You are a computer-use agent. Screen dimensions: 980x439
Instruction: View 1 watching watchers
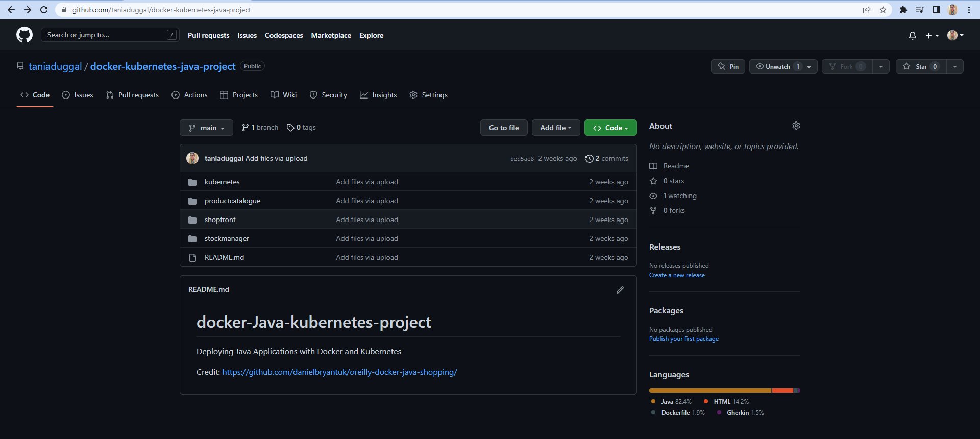click(x=673, y=196)
